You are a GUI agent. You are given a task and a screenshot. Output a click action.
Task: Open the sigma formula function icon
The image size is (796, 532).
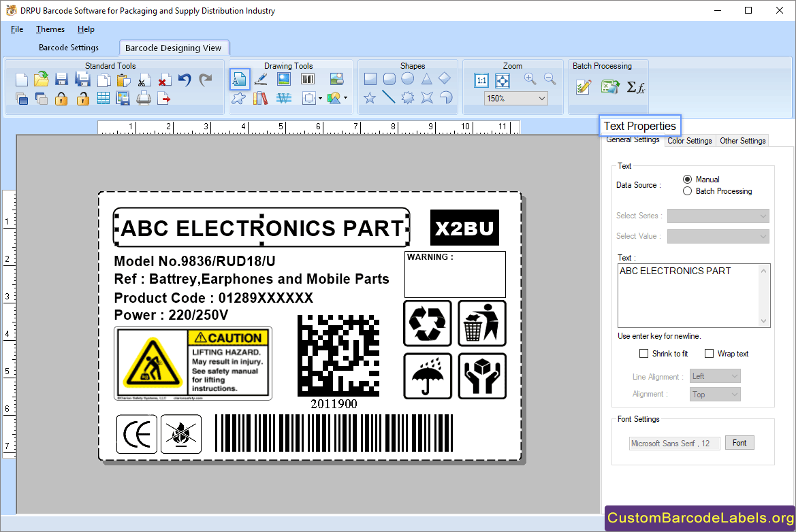pyautogui.click(x=635, y=88)
